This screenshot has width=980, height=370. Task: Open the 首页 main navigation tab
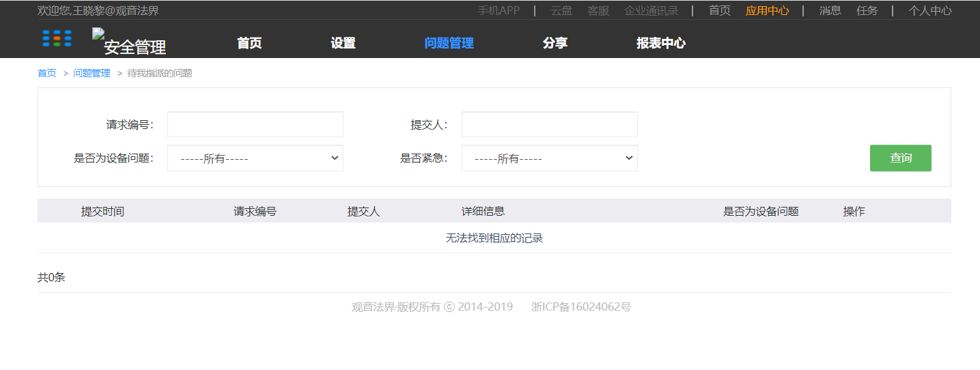tap(249, 43)
